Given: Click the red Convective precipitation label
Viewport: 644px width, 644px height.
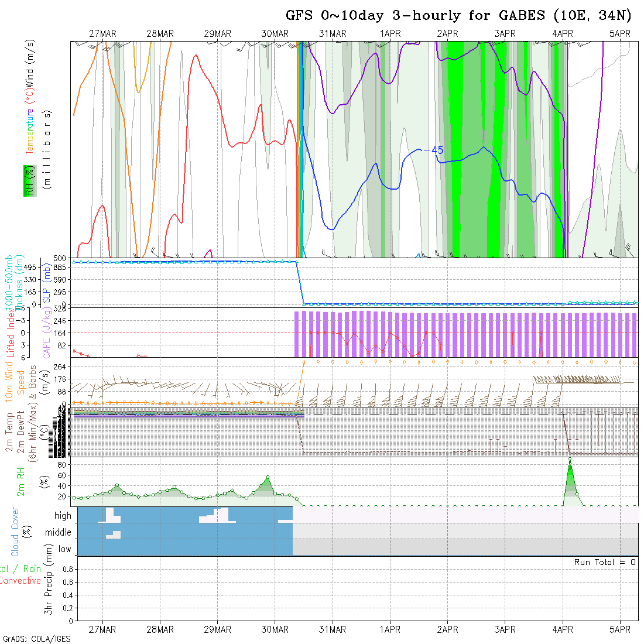Looking at the screenshot, I should click(x=20, y=581).
